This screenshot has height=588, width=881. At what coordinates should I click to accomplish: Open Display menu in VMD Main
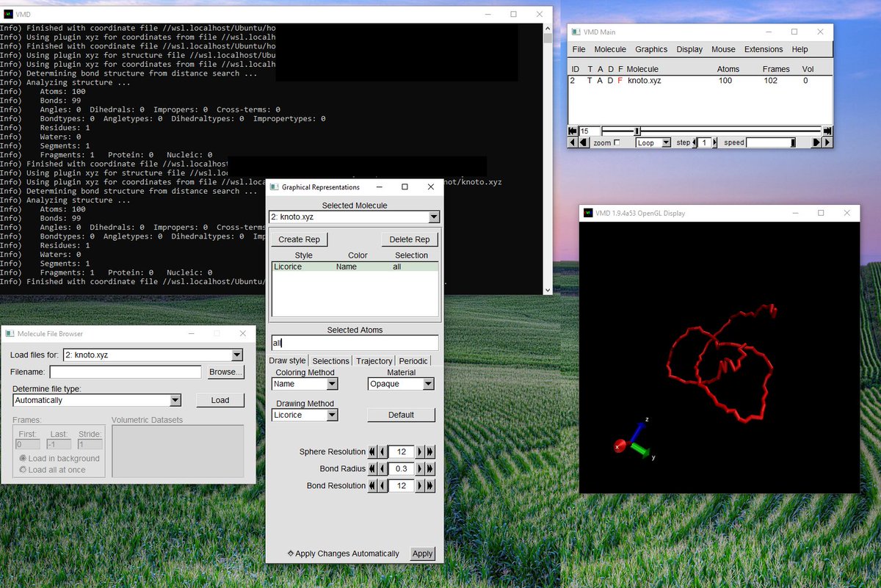pos(689,49)
